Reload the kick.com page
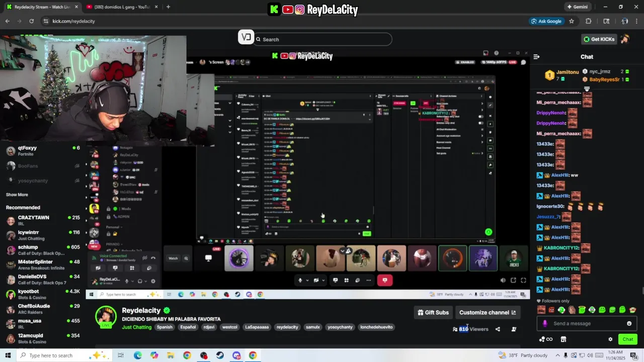This screenshot has width=644, height=362. click(x=31, y=21)
